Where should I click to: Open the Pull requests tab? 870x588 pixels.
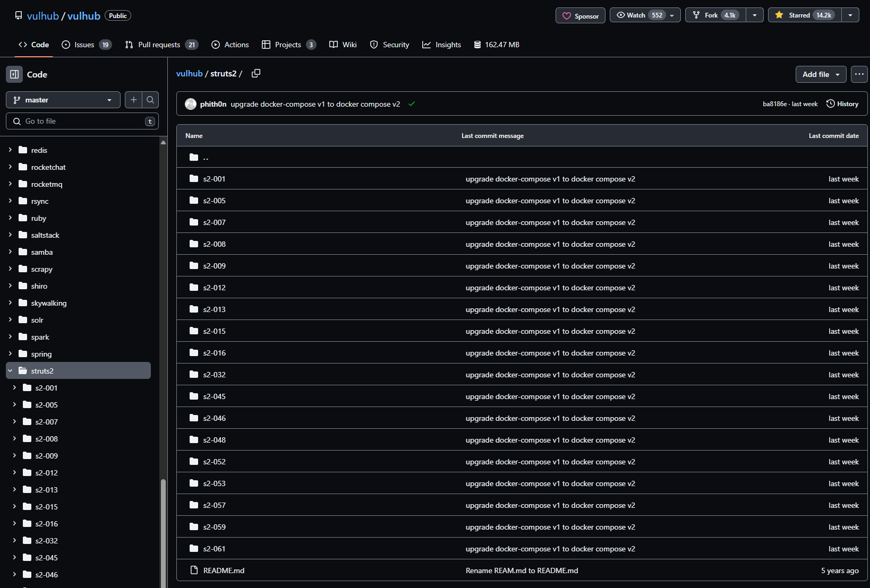coord(161,45)
